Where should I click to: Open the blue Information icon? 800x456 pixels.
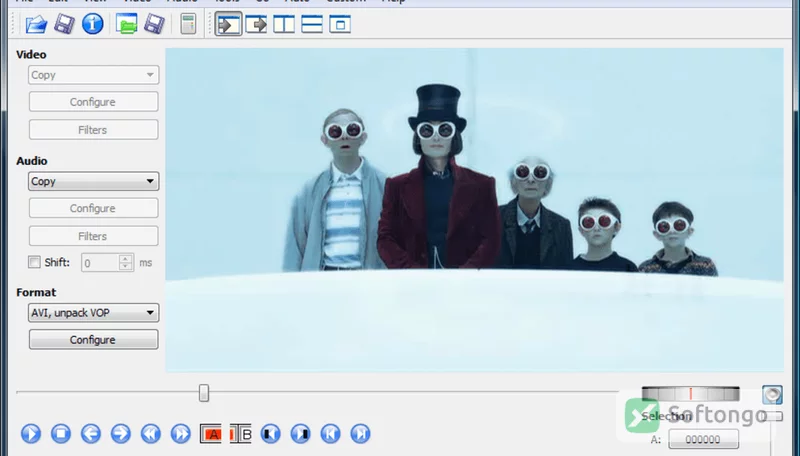[92, 24]
